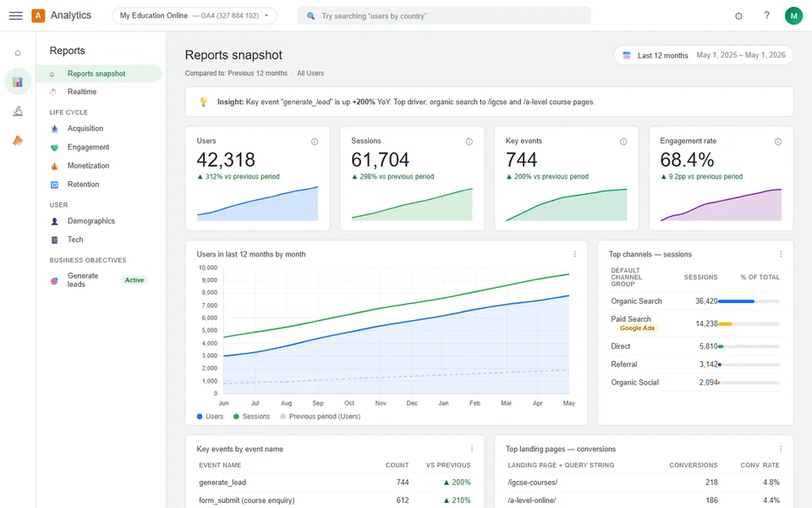Click the Users card sparkline chart
812x508 pixels.
[x=257, y=203]
